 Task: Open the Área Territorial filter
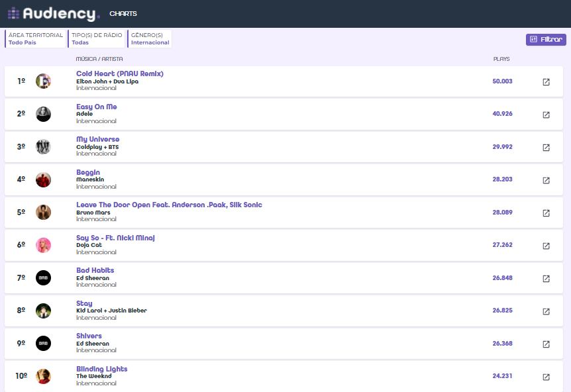coord(35,38)
